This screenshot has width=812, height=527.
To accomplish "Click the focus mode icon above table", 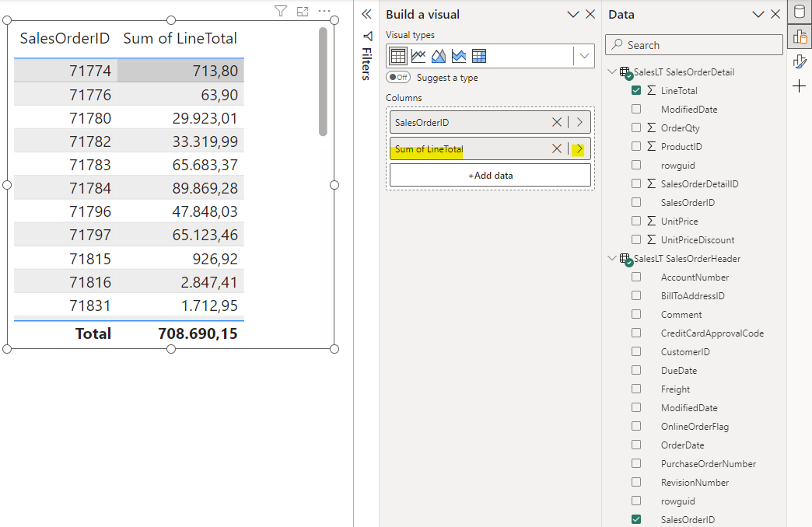I will click(x=303, y=11).
